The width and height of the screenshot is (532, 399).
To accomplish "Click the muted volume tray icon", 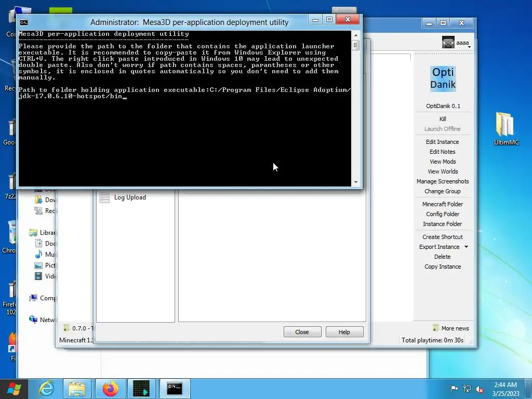I will (480, 389).
